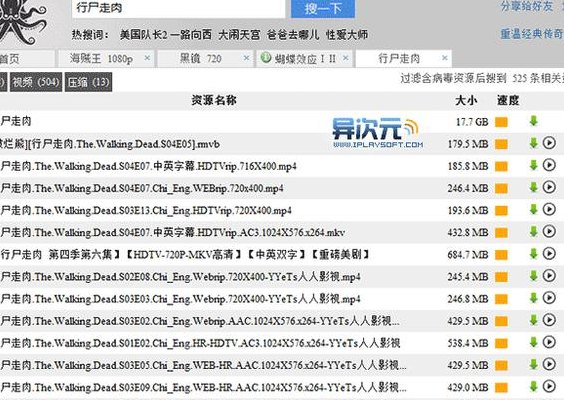Play the S03E05 WEB-HR file
The image size is (564, 400).
(x=549, y=364)
